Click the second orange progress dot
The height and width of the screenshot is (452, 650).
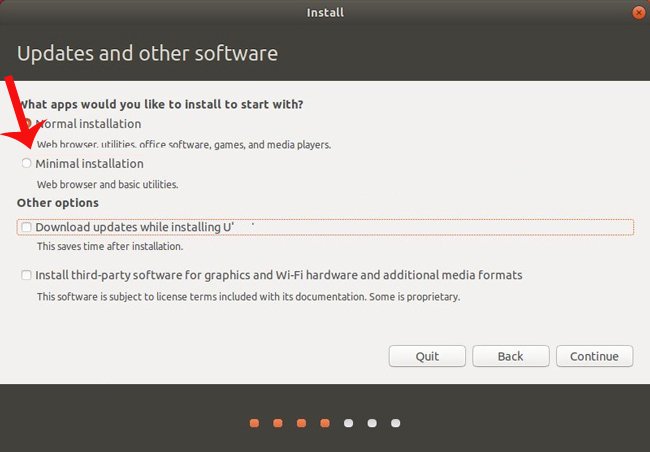pos(278,423)
